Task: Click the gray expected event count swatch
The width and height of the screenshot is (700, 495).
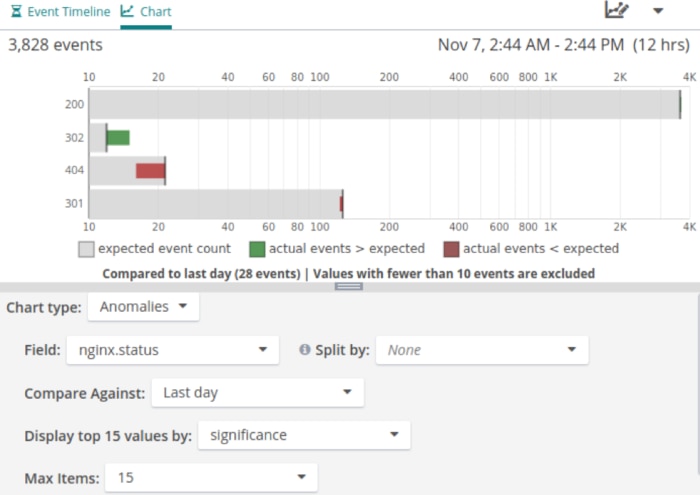Action: [86, 249]
